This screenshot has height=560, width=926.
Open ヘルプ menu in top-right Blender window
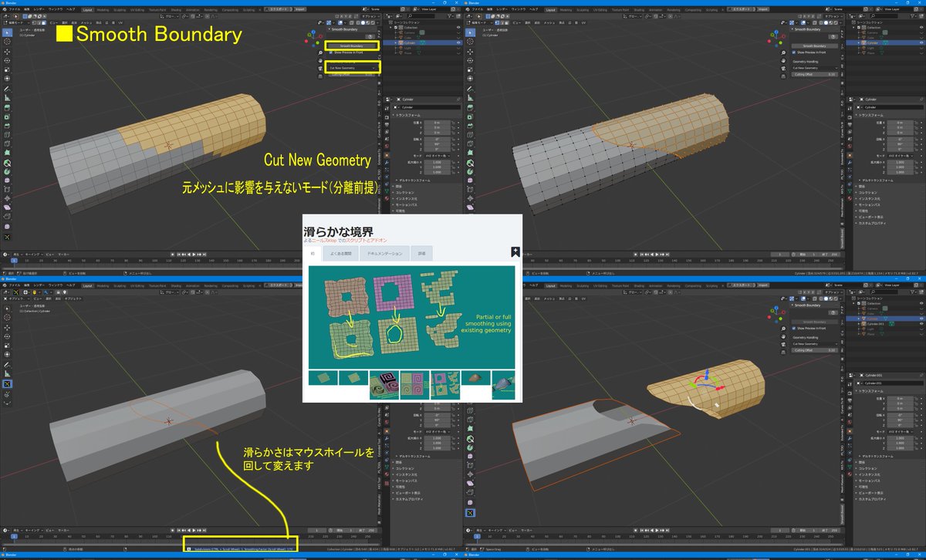533,9
